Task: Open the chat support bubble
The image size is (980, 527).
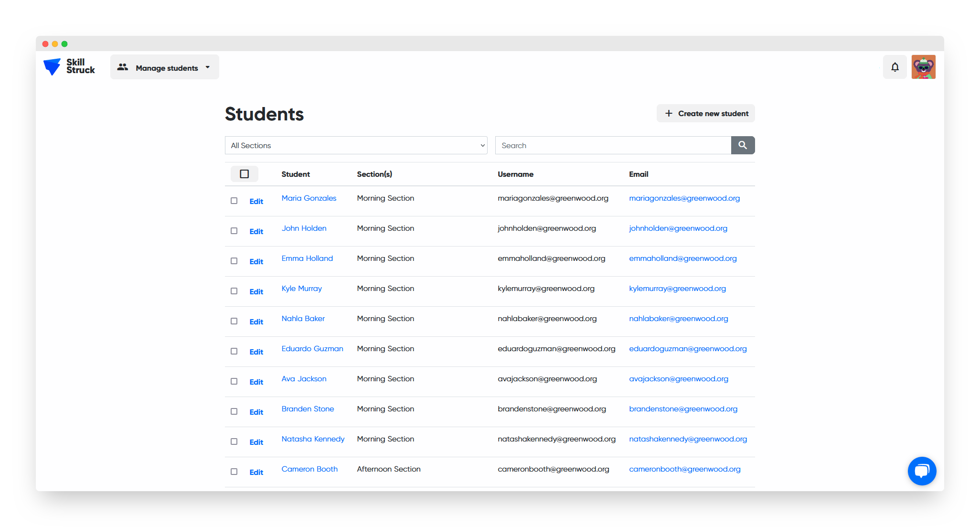Action: pos(922,471)
